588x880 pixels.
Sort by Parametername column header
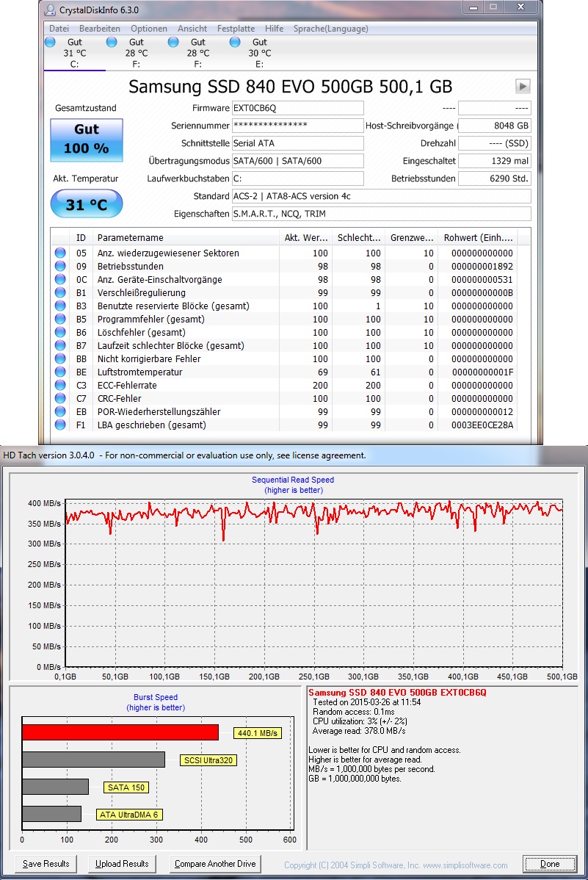[x=186, y=237]
